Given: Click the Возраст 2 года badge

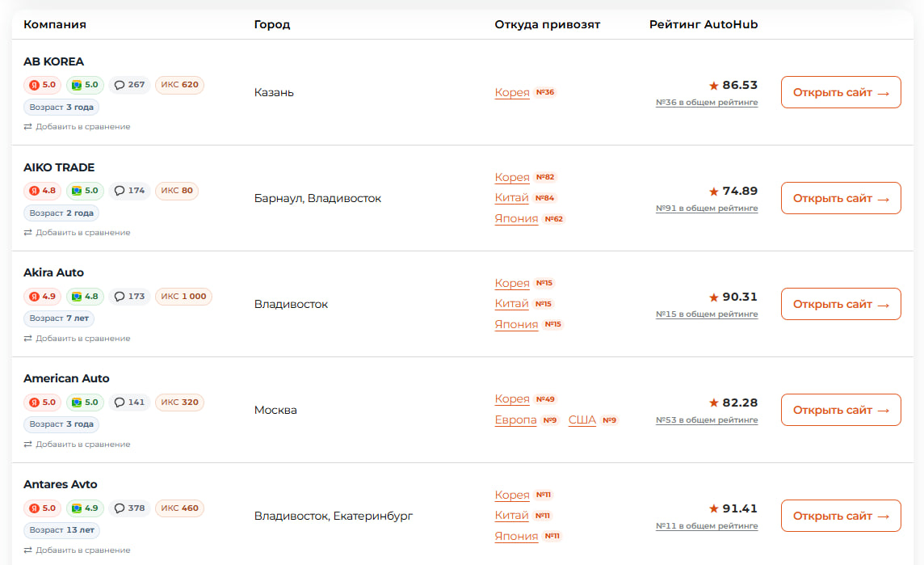Looking at the screenshot, I should (61, 213).
